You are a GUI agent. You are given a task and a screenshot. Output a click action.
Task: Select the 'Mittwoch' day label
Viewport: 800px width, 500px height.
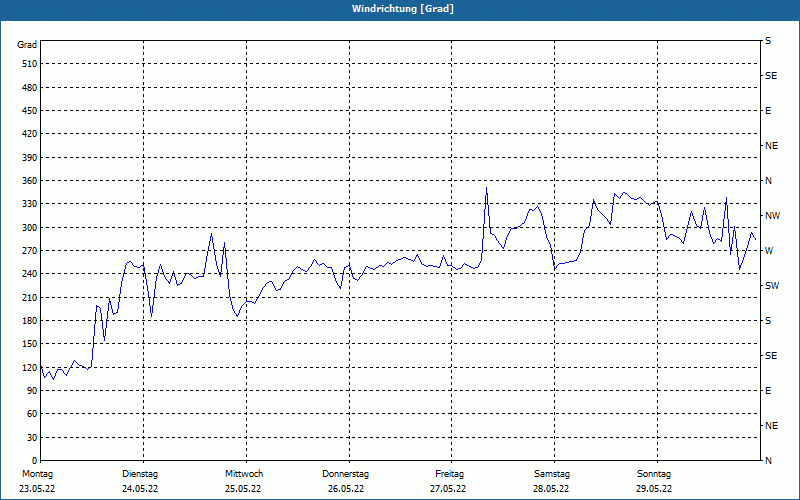pyautogui.click(x=244, y=474)
